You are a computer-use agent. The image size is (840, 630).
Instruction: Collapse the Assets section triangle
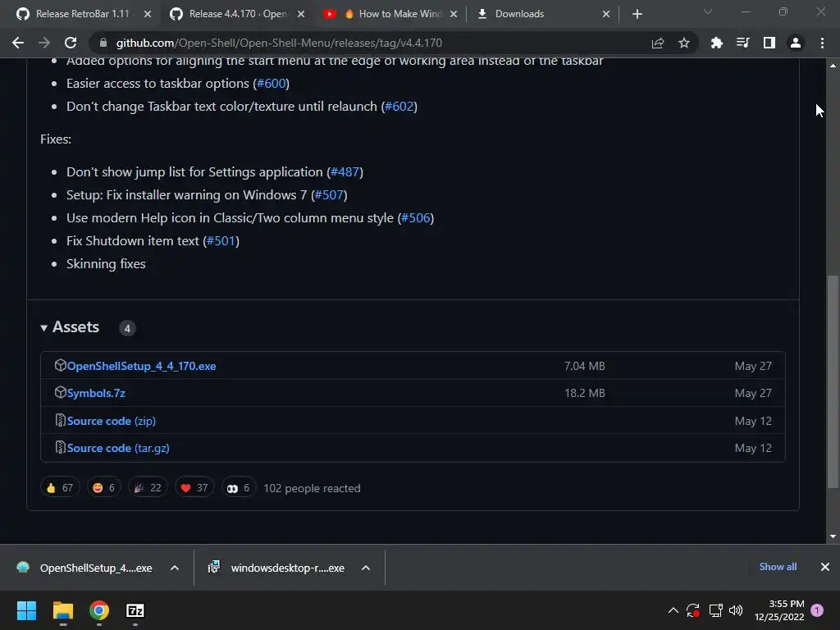point(44,328)
